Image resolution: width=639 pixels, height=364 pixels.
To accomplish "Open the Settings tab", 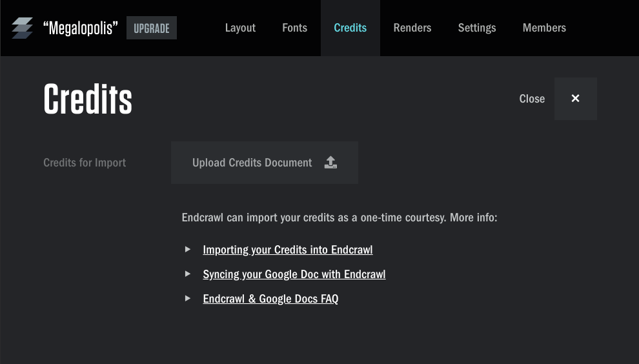I will pos(477,28).
